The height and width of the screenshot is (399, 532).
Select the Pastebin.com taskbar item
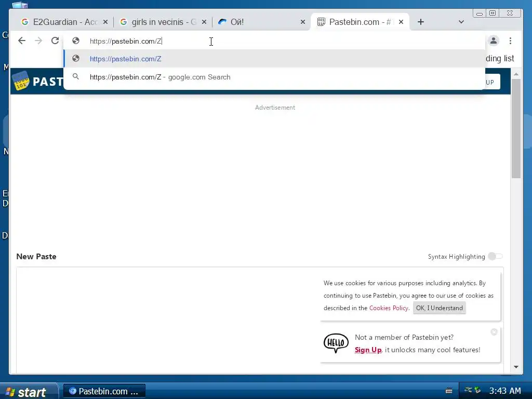tap(104, 391)
